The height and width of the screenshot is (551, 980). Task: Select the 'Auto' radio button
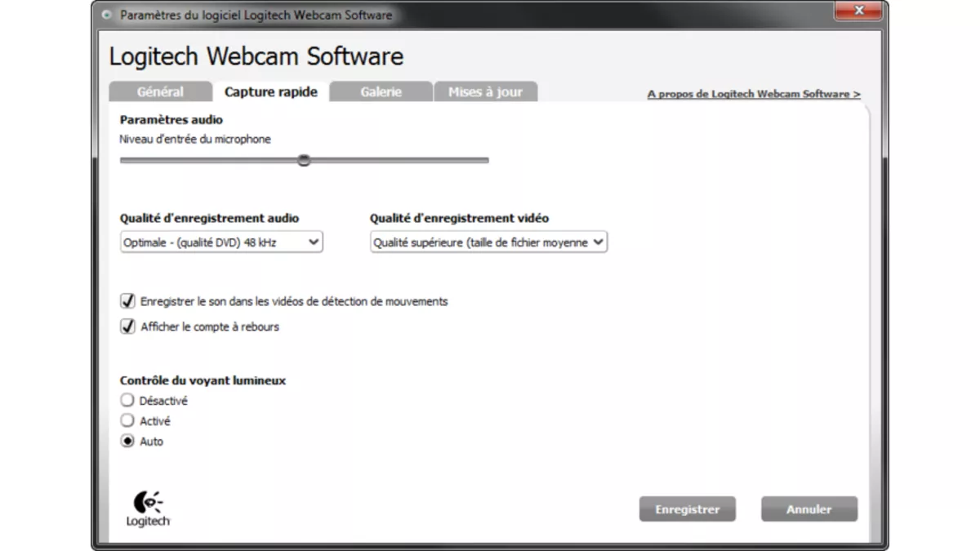coord(127,441)
